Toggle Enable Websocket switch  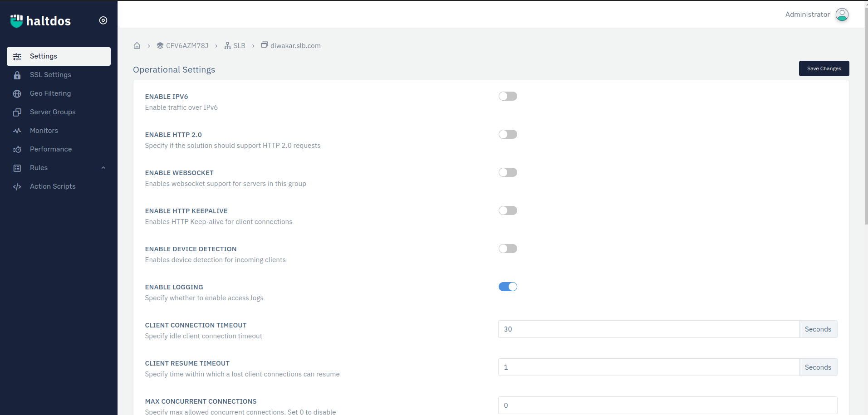(x=508, y=172)
